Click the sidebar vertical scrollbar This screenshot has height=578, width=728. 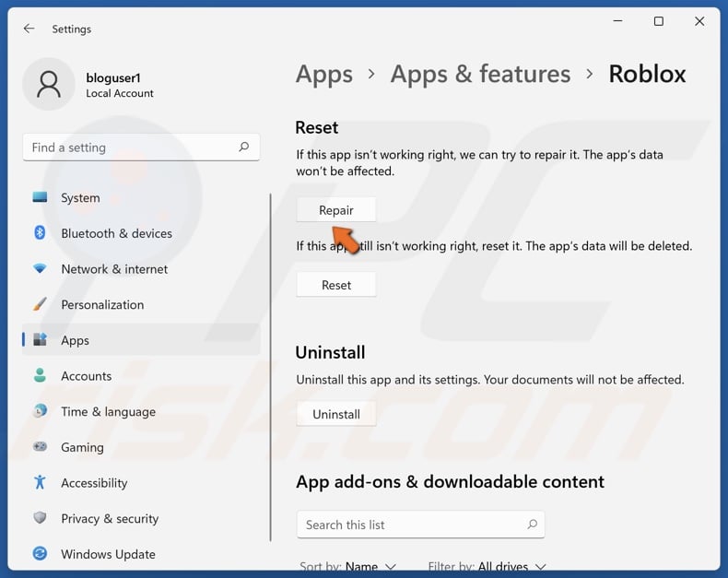coord(270,367)
